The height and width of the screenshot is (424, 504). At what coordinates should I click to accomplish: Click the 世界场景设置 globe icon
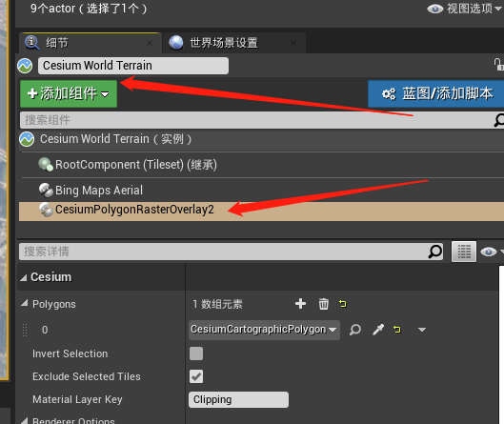[176, 43]
